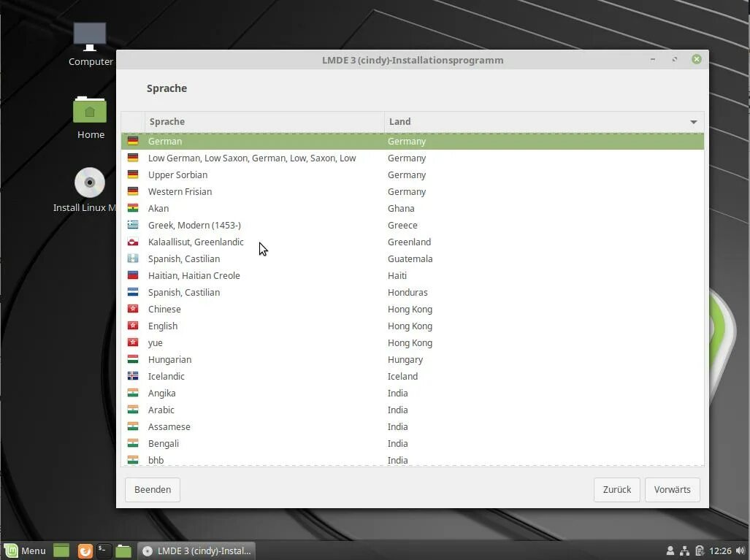This screenshot has height=560, width=750.
Task: Select the Akan language row
Action: [413, 208]
